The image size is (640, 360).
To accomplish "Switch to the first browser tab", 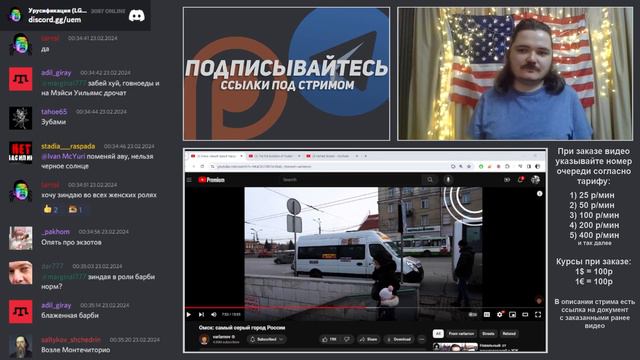I will click(x=215, y=156).
